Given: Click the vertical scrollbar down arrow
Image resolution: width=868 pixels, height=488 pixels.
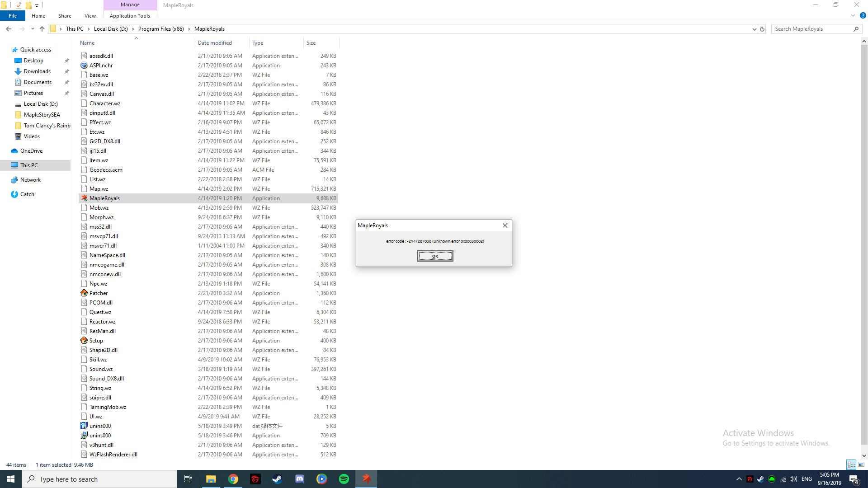Looking at the screenshot, I should [864, 456].
